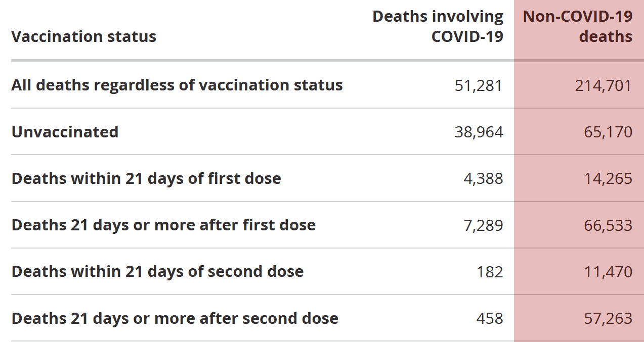Click the Deaths involving COVID-19 header
Screen dimensions: 644x342
[438, 26]
